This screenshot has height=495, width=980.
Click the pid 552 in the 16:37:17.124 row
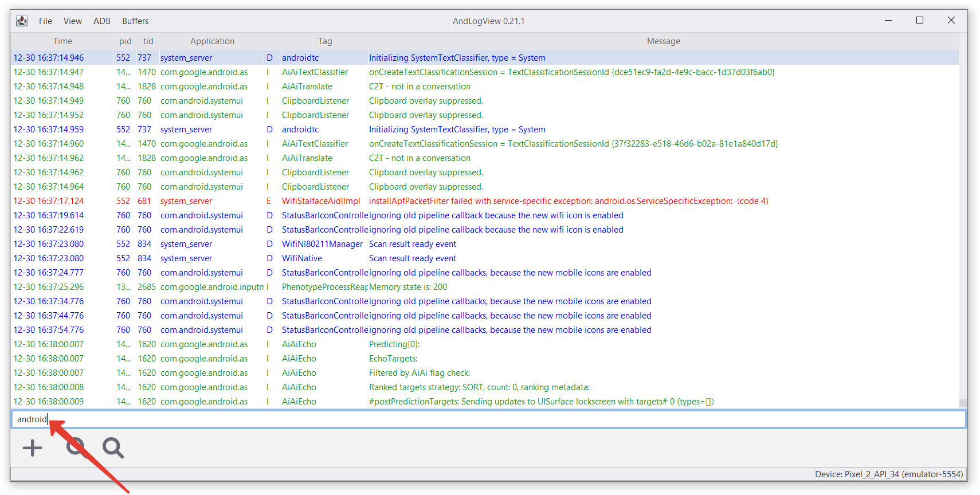tap(123, 201)
